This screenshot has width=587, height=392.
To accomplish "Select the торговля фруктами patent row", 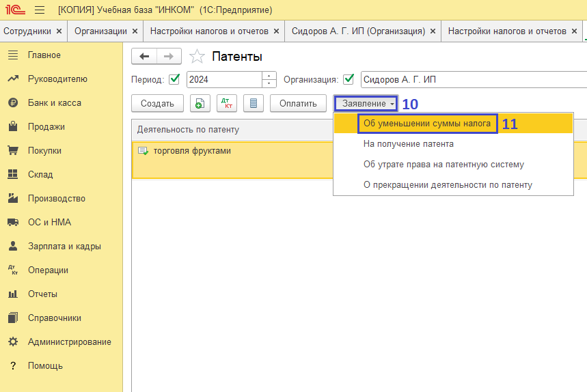I will (x=192, y=151).
